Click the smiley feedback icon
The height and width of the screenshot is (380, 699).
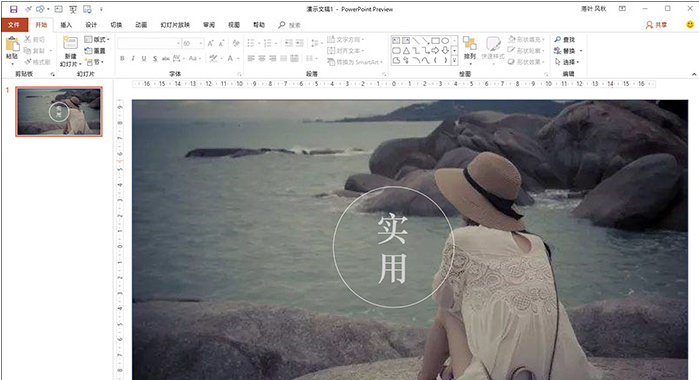690,25
